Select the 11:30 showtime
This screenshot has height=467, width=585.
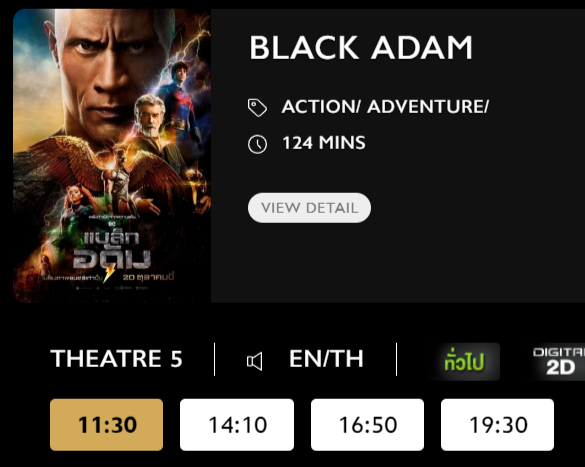pyautogui.click(x=107, y=424)
